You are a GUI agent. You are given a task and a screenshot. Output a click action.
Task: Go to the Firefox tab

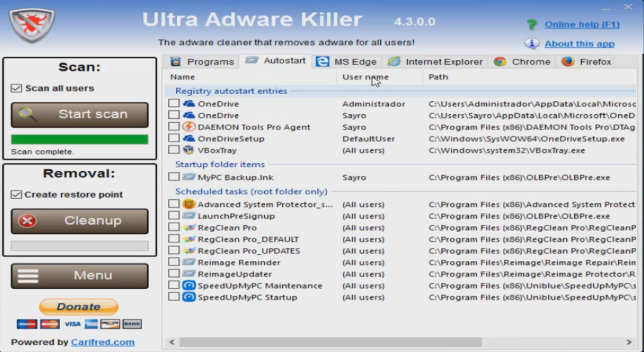(x=586, y=62)
